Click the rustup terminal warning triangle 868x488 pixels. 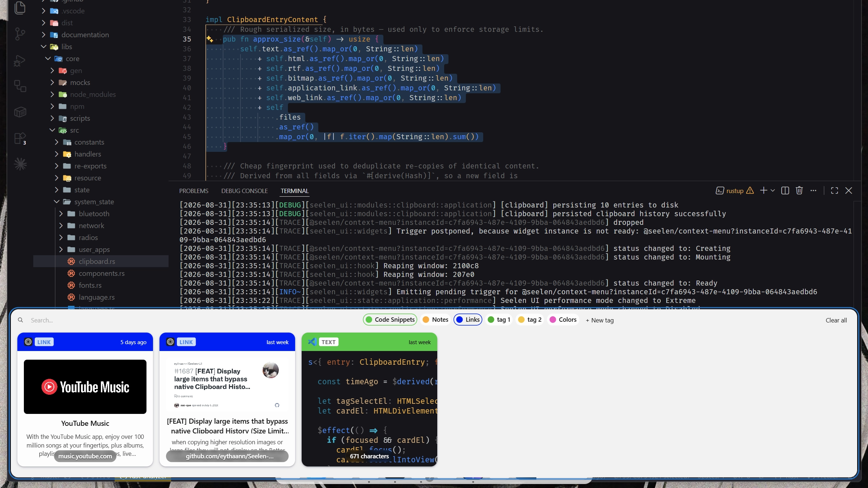coord(750,191)
